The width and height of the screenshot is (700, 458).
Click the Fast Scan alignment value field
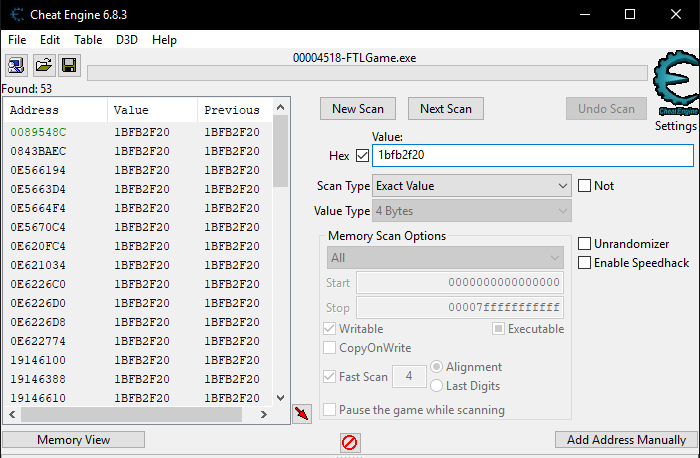pyautogui.click(x=409, y=376)
